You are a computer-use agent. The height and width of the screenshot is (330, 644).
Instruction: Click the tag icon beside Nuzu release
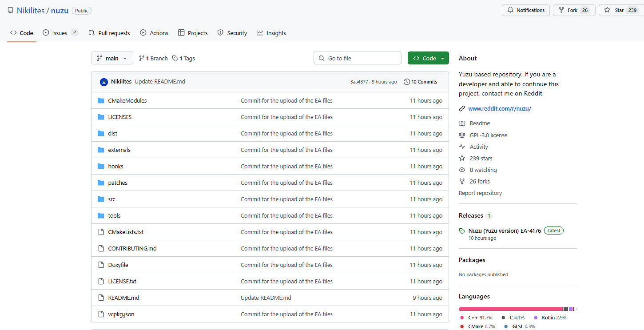[x=462, y=231]
